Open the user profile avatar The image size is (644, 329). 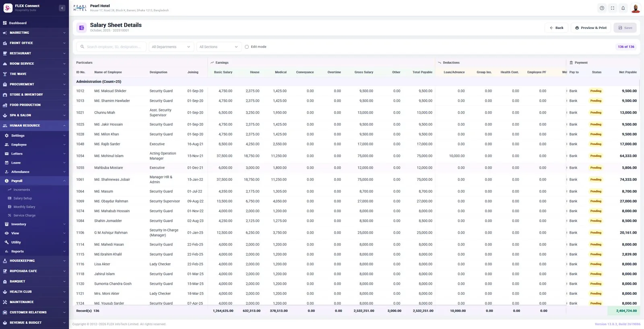tap(636, 8)
